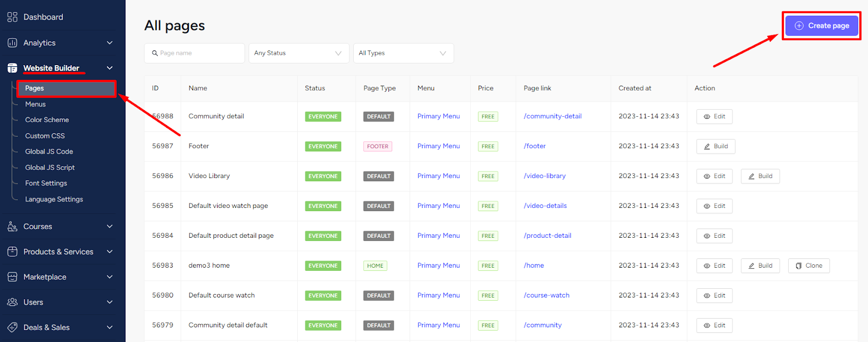Open Global JS Script item
This screenshot has width=868, height=342.
[50, 168]
